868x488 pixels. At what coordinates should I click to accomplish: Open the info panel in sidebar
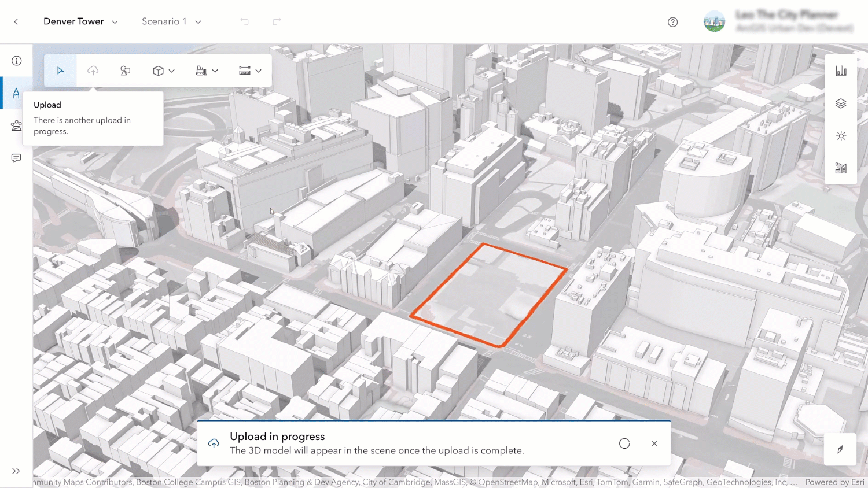[x=16, y=61]
